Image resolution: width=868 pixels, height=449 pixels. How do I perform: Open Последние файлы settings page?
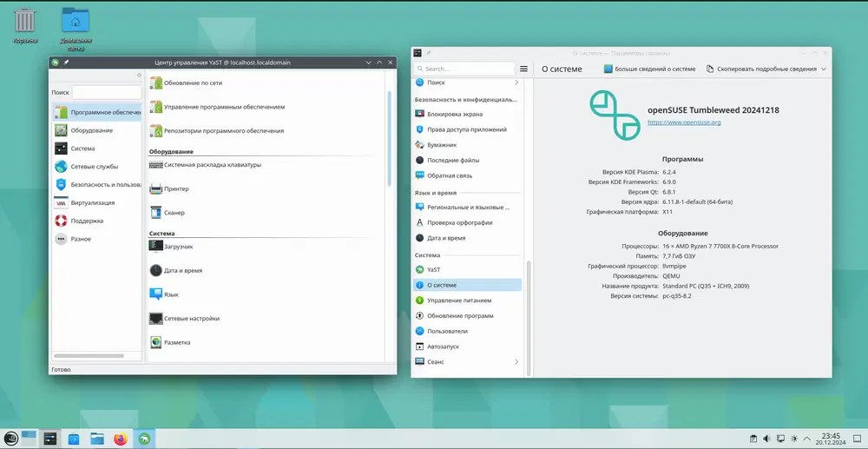(467, 160)
